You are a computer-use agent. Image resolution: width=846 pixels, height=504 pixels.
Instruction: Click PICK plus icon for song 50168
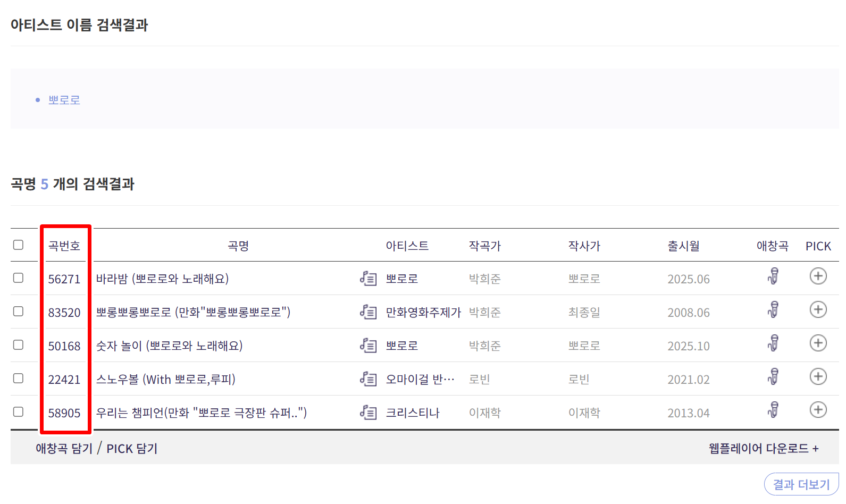[x=818, y=343]
